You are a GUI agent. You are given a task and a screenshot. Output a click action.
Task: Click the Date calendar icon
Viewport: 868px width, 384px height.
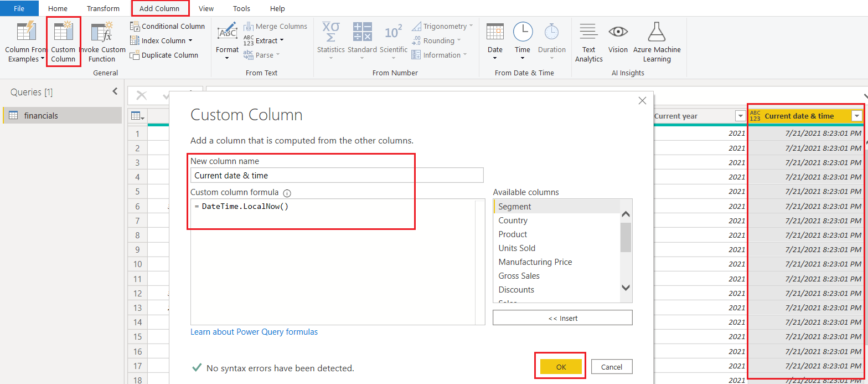(495, 32)
